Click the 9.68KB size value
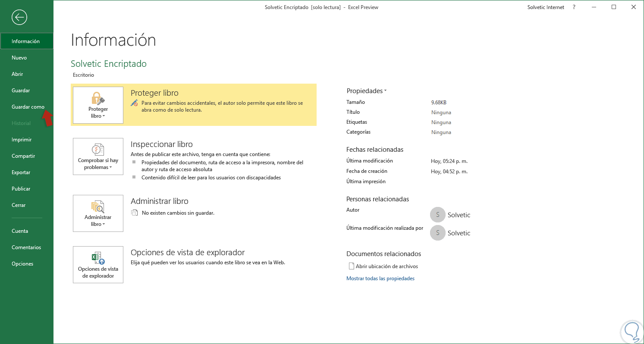This screenshot has width=644, height=344. (439, 103)
